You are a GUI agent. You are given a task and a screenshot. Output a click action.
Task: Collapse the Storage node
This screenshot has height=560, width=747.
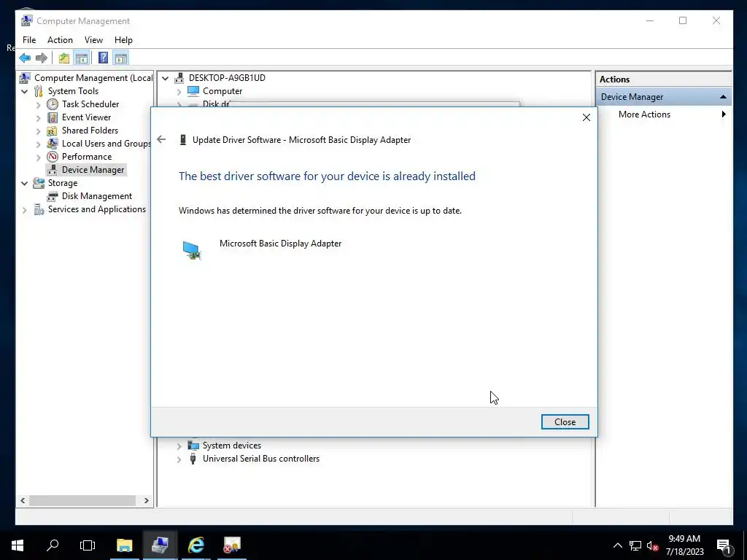25,183
